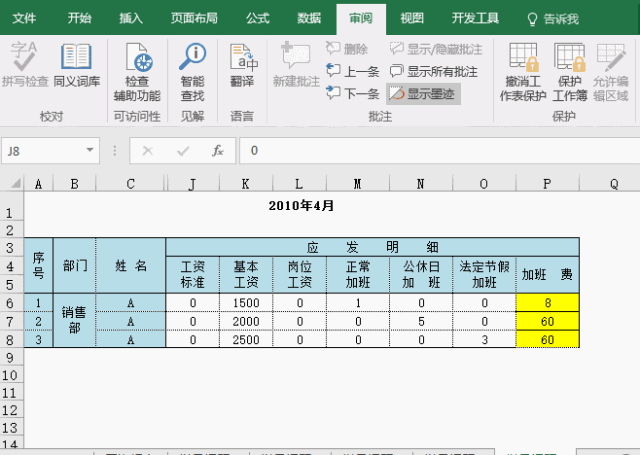Screen dimensions: 640x455
Task: Open Smart Lookup (智能查找)
Action: (x=192, y=72)
